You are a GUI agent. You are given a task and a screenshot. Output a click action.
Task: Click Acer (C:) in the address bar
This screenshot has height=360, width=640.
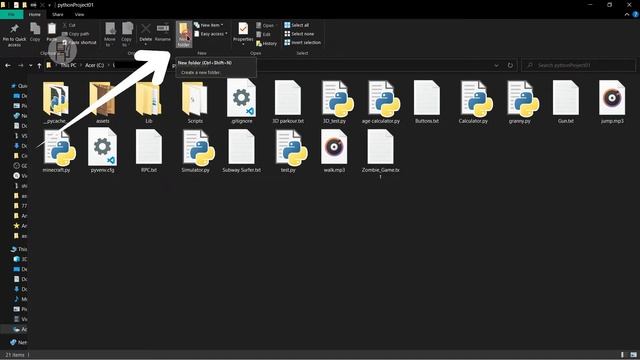pyautogui.click(x=94, y=65)
